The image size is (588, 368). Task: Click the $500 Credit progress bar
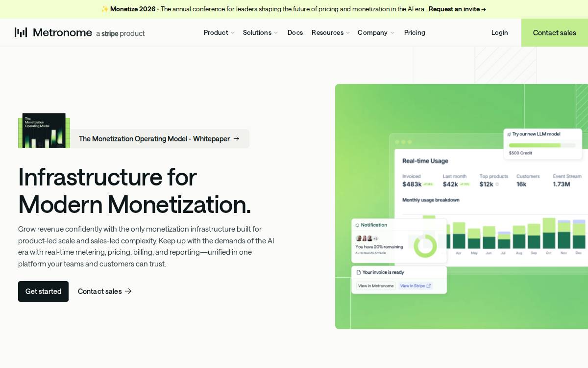pos(542,145)
